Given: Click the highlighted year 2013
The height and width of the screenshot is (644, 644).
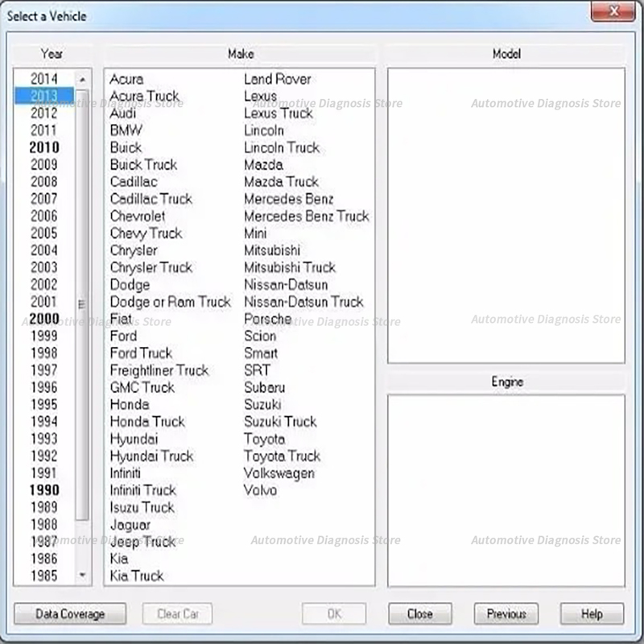Looking at the screenshot, I should (44, 96).
